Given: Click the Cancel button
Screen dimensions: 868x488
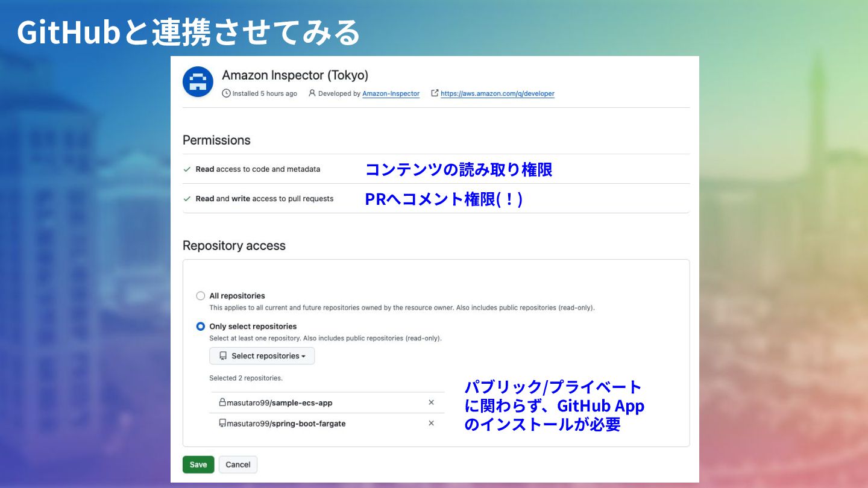Looking at the screenshot, I should click(x=238, y=465).
